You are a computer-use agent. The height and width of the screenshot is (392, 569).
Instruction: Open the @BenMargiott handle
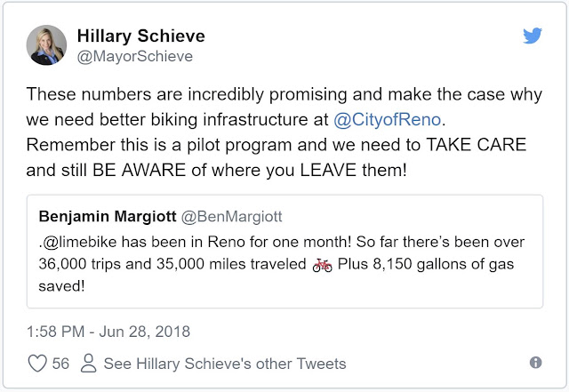pos(231,216)
